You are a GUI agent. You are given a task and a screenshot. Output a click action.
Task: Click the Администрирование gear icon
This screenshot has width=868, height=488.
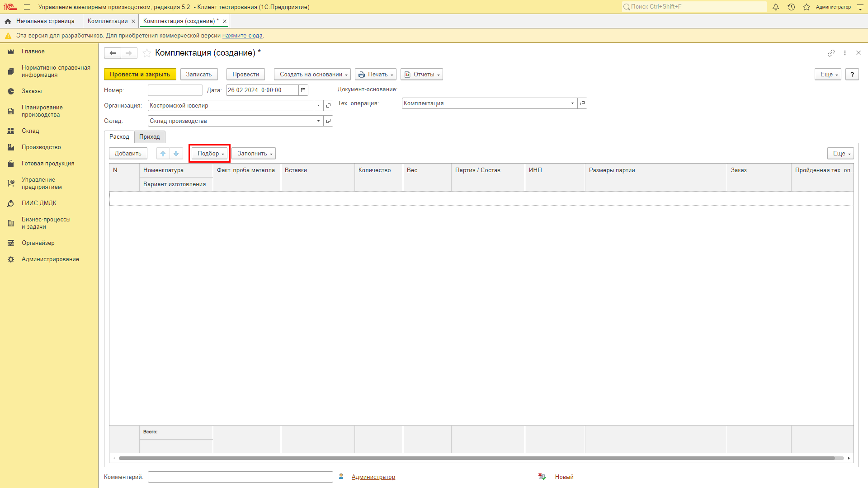pos(11,259)
